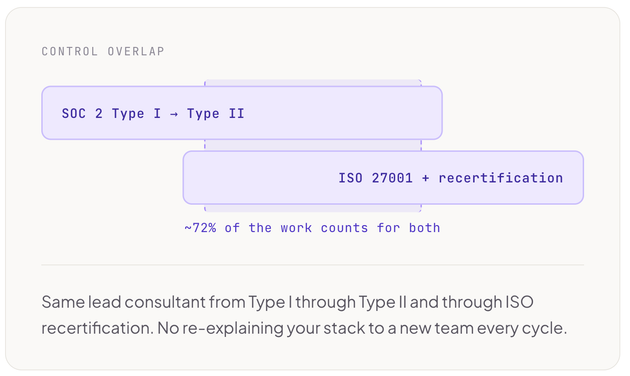
Task: Click the ~72% figure in the caption
Action: tap(200, 228)
